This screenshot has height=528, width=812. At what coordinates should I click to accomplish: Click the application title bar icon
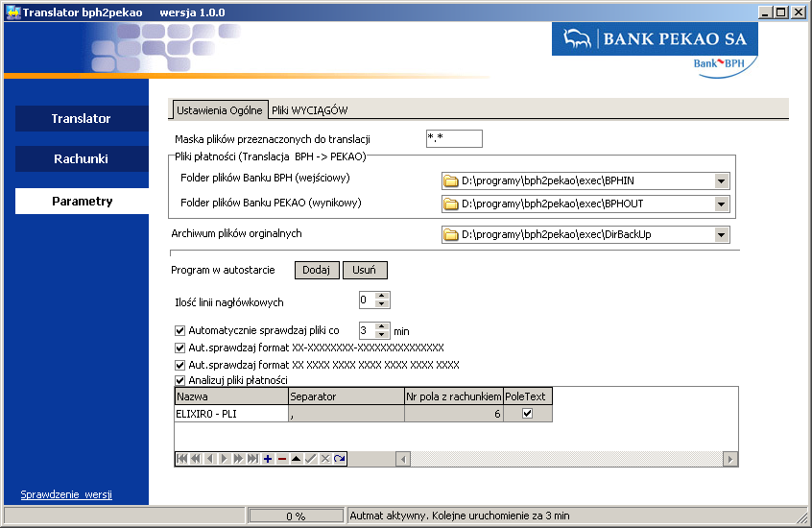tap(12, 12)
